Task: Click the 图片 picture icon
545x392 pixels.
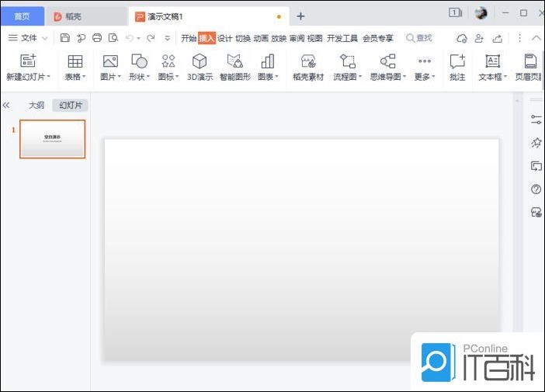Action: 110,61
